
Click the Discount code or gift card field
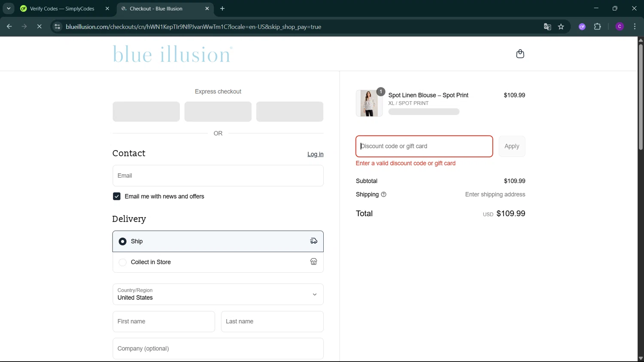click(x=424, y=146)
